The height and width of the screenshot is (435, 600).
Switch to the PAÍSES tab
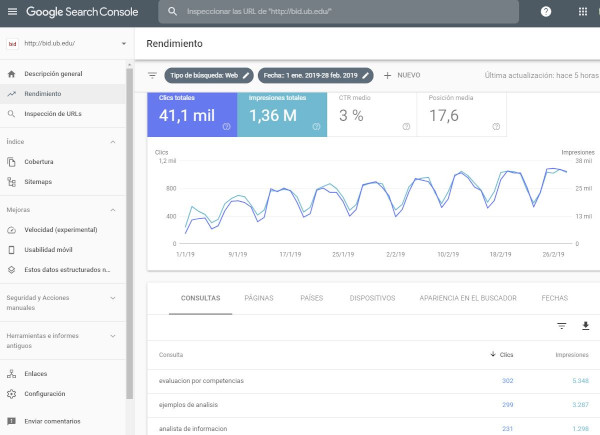pos(312,298)
